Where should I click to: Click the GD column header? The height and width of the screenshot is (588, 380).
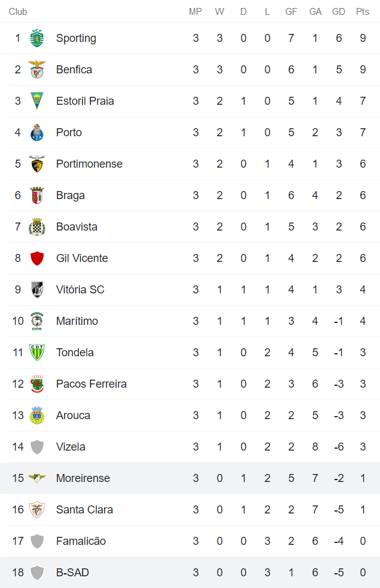coord(339,12)
